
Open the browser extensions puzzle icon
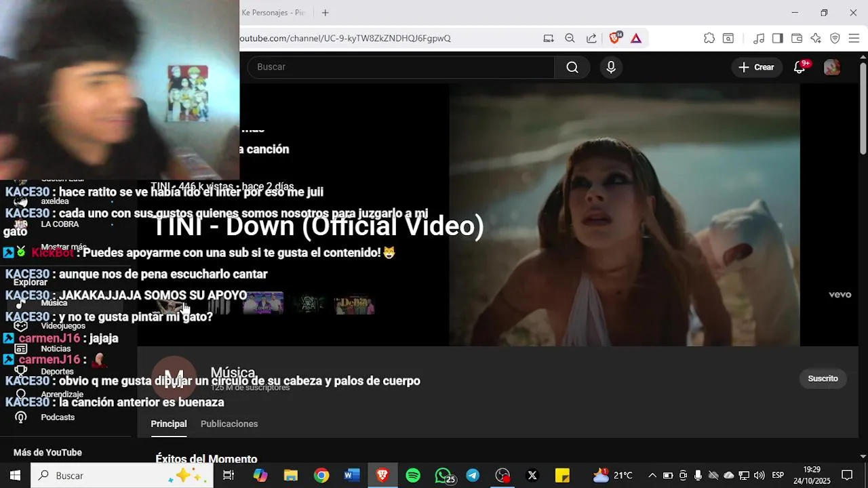tap(709, 39)
